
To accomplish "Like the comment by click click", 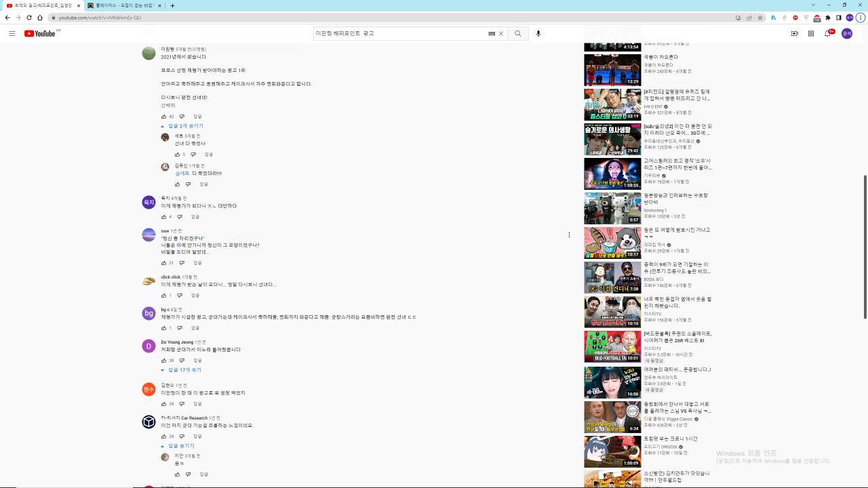I will [163, 296].
